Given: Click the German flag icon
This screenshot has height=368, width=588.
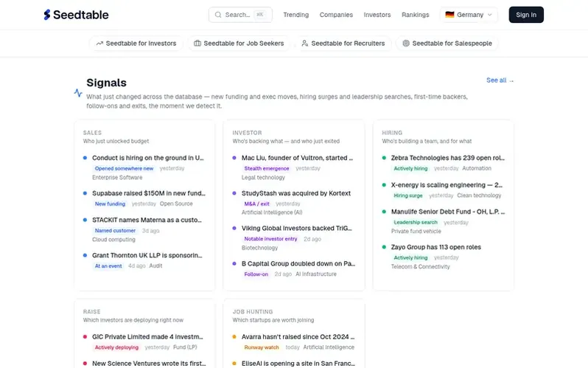Looking at the screenshot, I should tap(449, 15).
